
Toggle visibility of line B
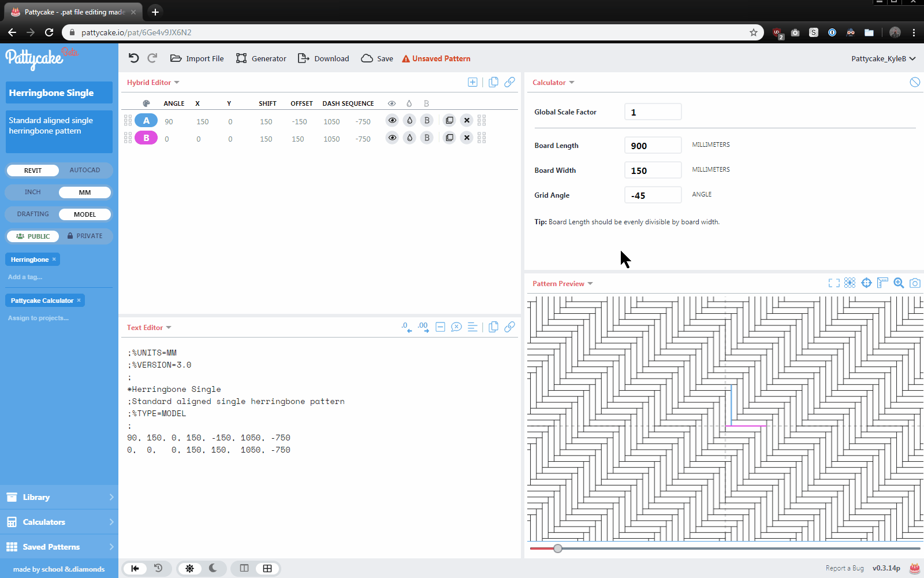[392, 138]
